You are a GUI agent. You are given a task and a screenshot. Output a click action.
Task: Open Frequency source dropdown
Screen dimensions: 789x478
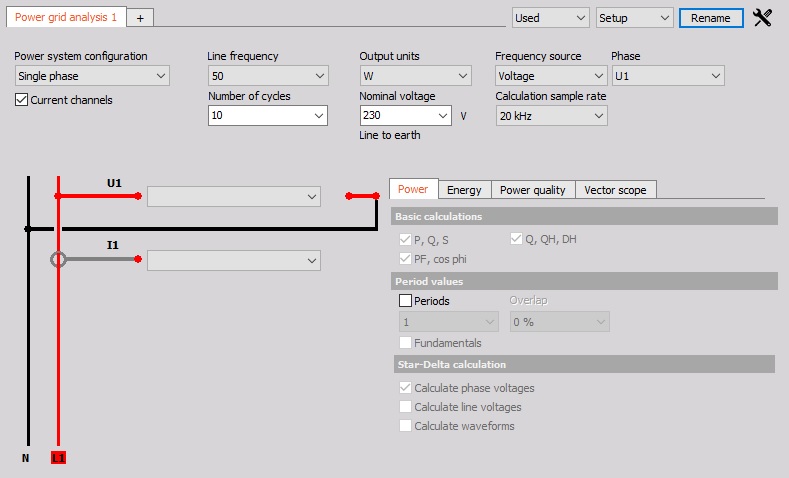551,76
